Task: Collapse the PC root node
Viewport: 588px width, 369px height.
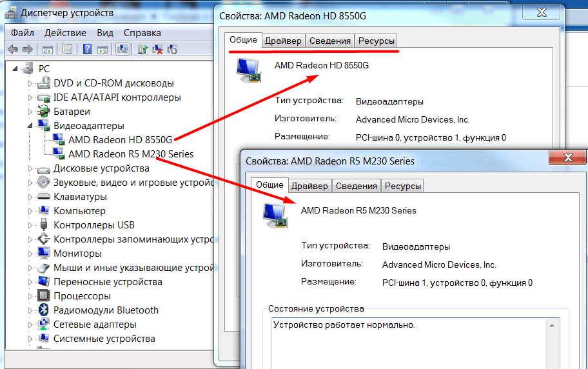Action: (15, 68)
